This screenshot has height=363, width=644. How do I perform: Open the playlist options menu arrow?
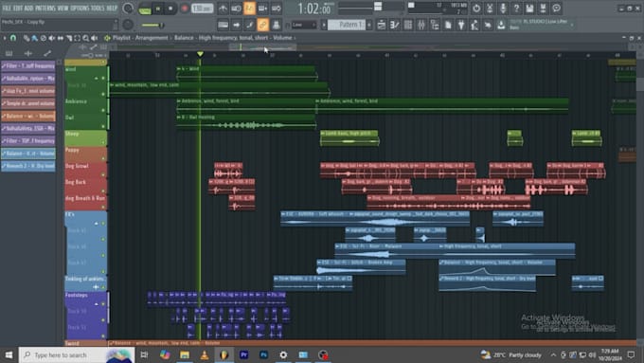(5, 38)
